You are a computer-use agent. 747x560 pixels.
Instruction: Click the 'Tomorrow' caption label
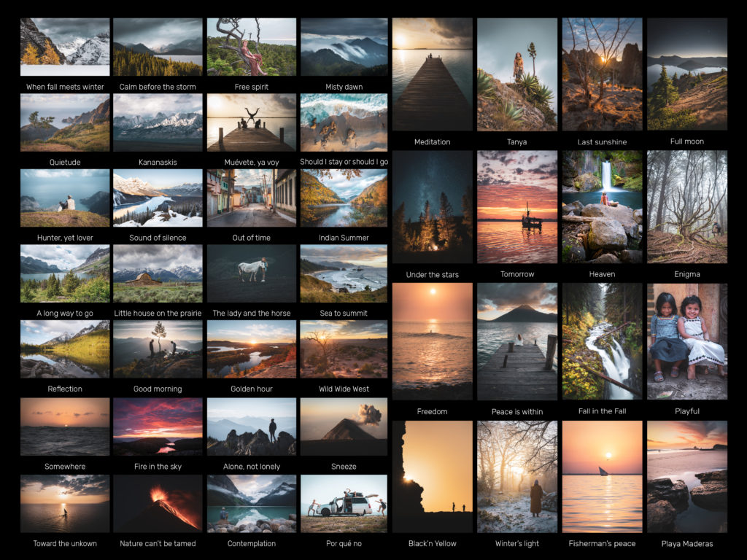click(x=517, y=274)
